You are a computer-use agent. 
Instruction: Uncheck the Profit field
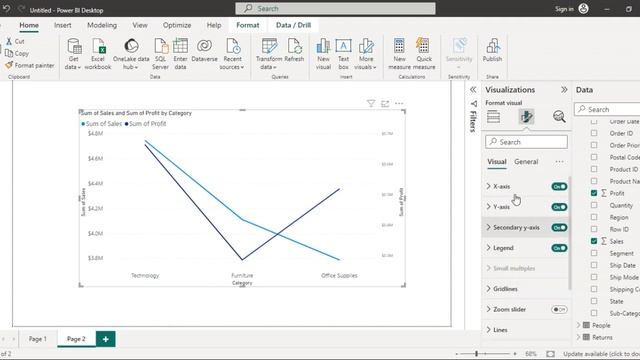click(x=594, y=193)
